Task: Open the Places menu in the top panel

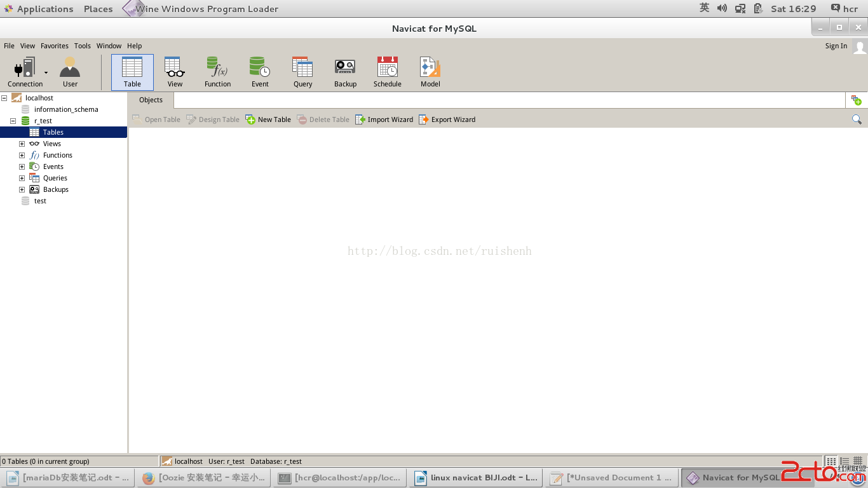Action: 98,9
